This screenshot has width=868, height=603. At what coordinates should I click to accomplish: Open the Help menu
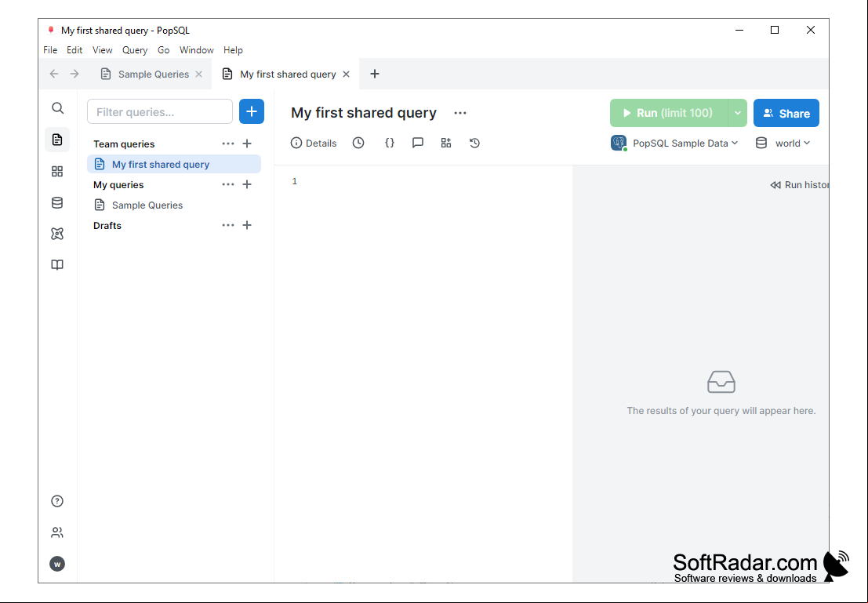pos(233,50)
